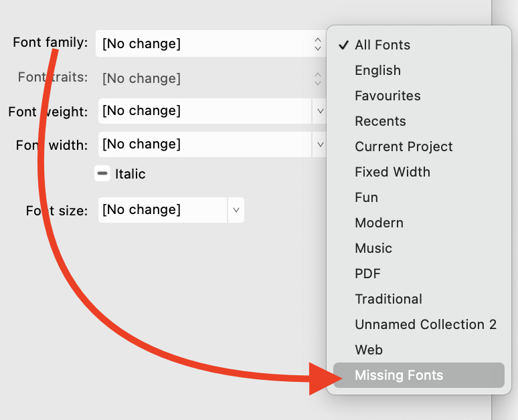Select the Modern collection
Screen dimensions: 518x420
[379, 223]
